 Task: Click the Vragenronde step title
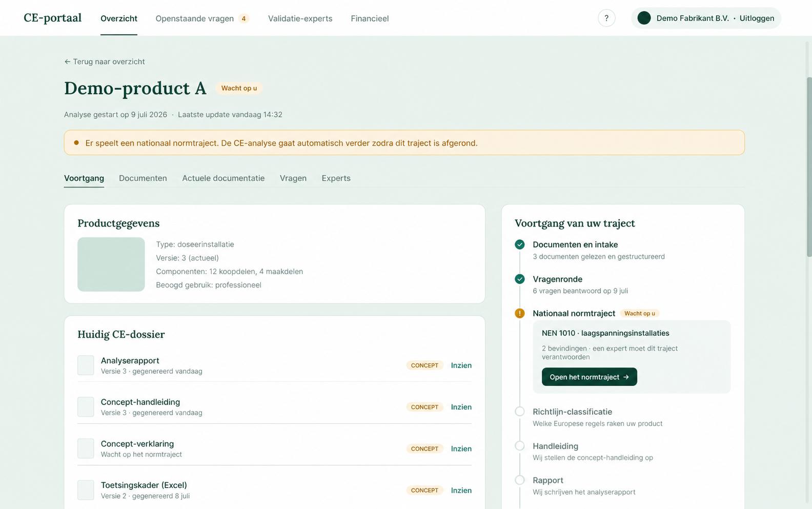557,279
